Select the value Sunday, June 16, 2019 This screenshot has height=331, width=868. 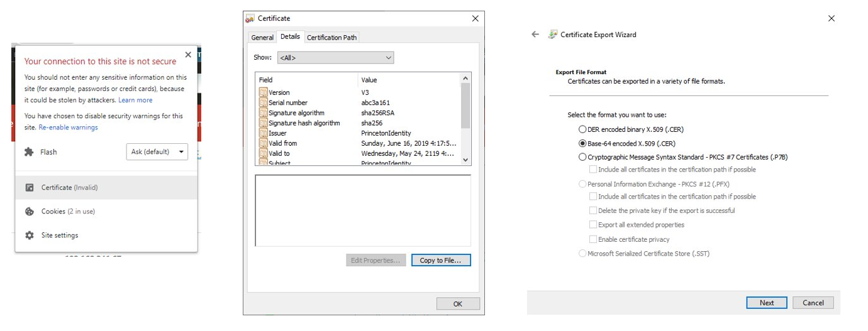pos(409,143)
